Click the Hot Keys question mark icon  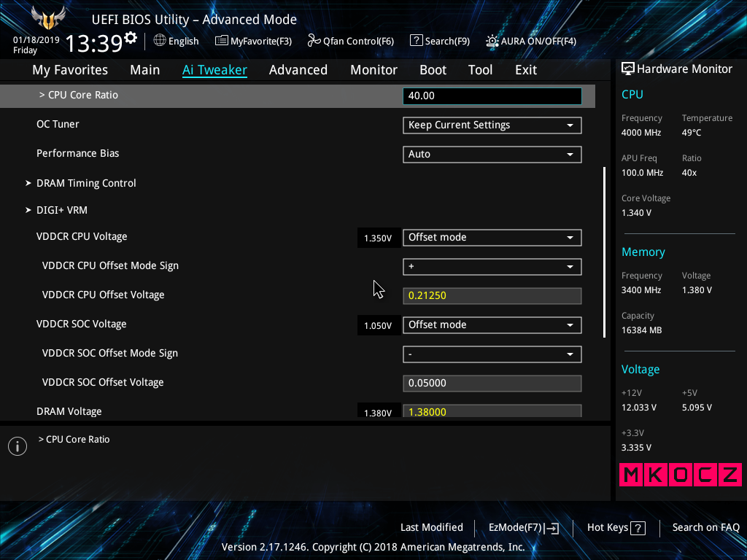(x=638, y=528)
